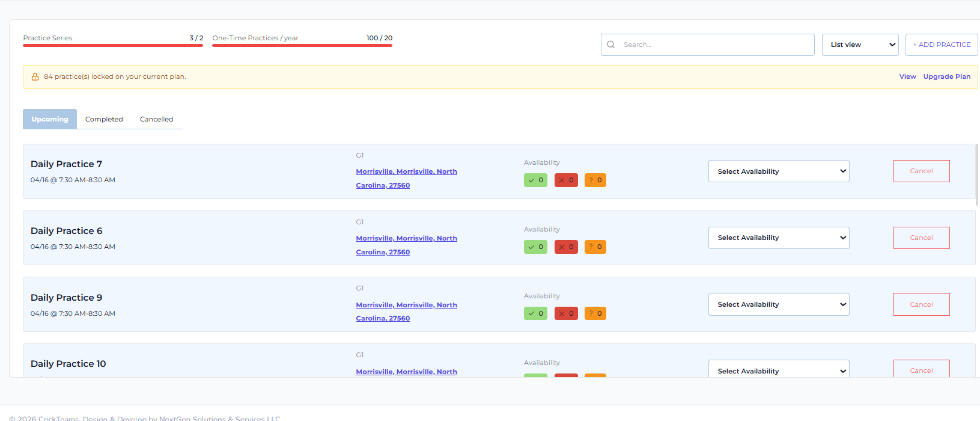
Task: Switch to the Upcoming tab
Action: tap(50, 119)
